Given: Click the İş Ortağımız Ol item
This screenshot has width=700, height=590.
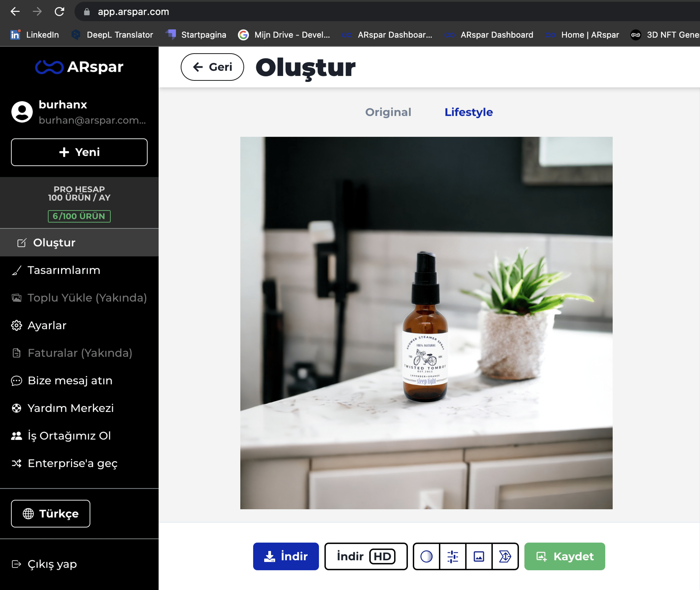Looking at the screenshot, I should click(69, 436).
